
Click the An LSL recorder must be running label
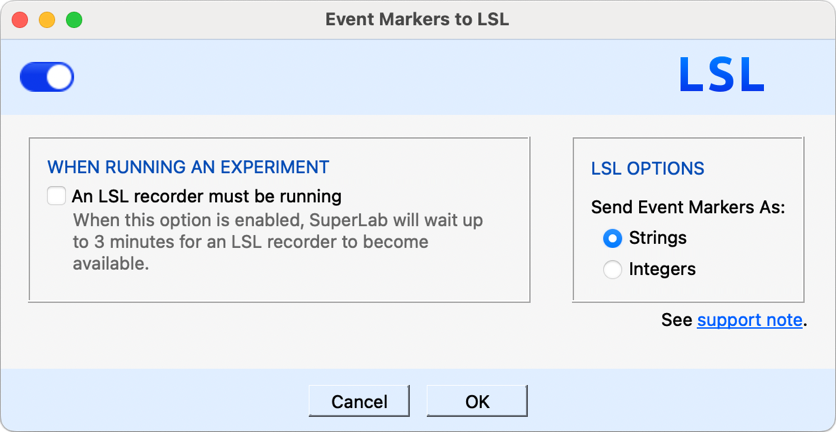point(206,196)
